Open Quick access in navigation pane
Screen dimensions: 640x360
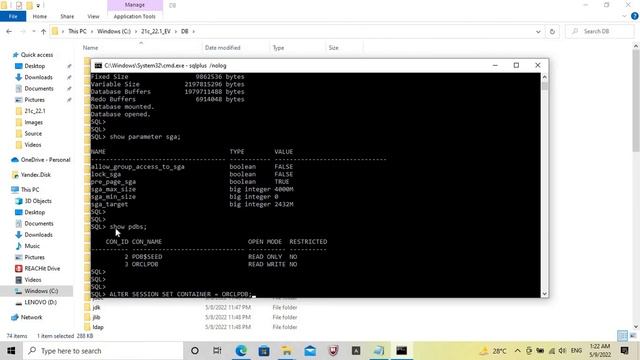pos(37,55)
